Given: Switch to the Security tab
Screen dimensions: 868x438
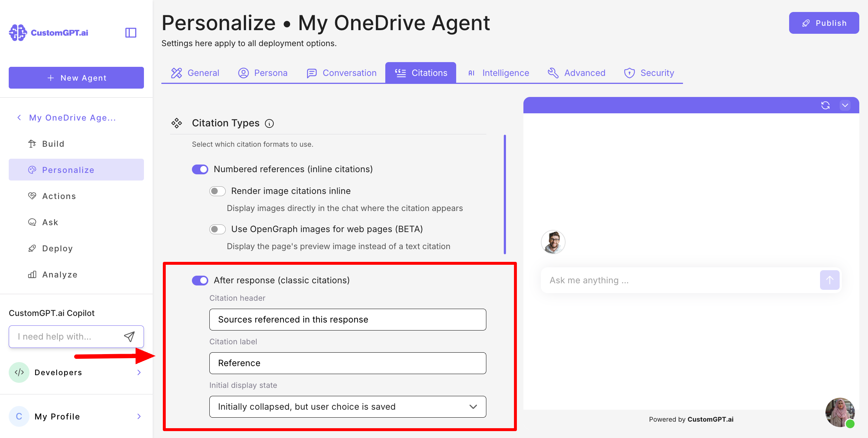Looking at the screenshot, I should 649,73.
